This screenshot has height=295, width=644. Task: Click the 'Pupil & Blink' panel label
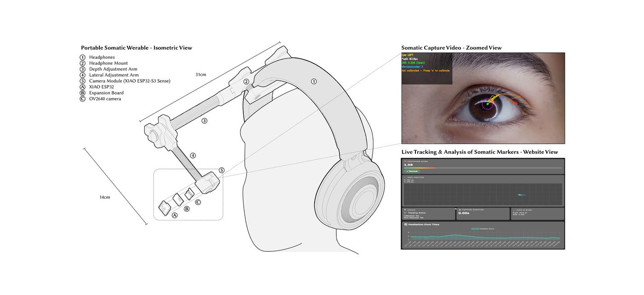click(524, 210)
